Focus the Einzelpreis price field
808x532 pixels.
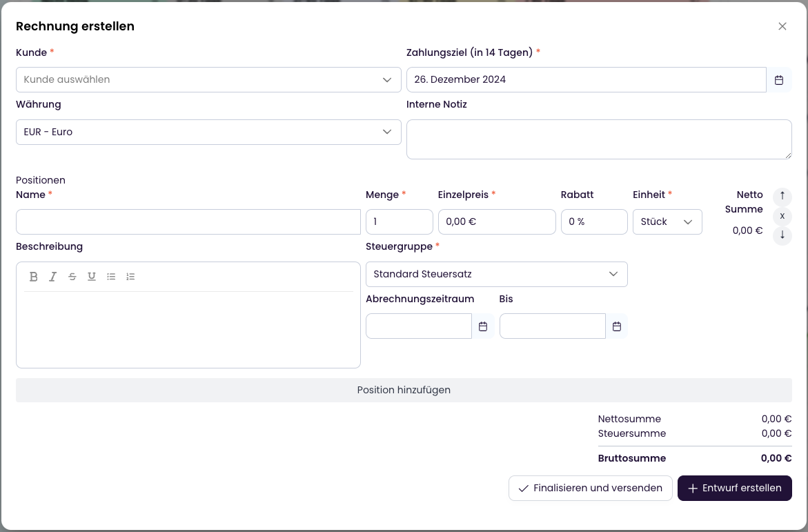pyautogui.click(x=497, y=221)
